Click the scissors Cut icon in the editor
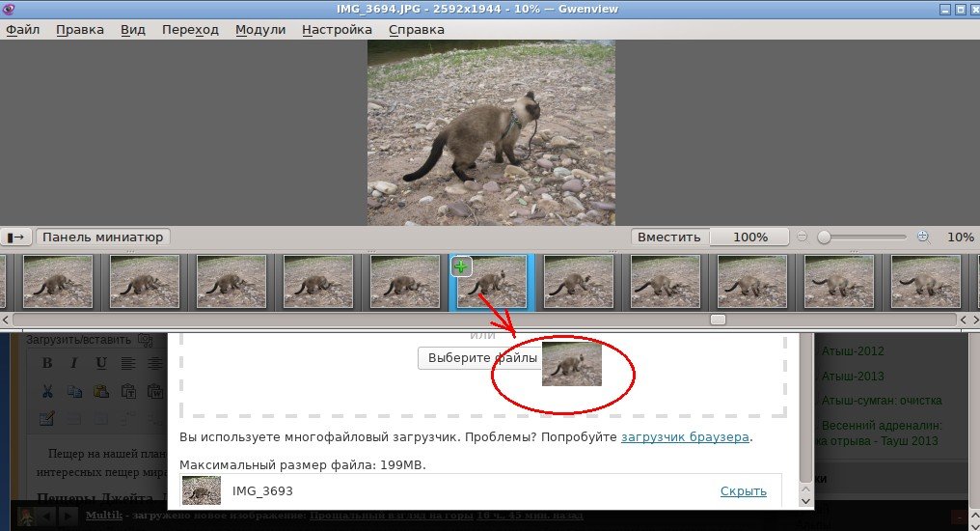Screen dimensions: 980x531 pos(47,391)
